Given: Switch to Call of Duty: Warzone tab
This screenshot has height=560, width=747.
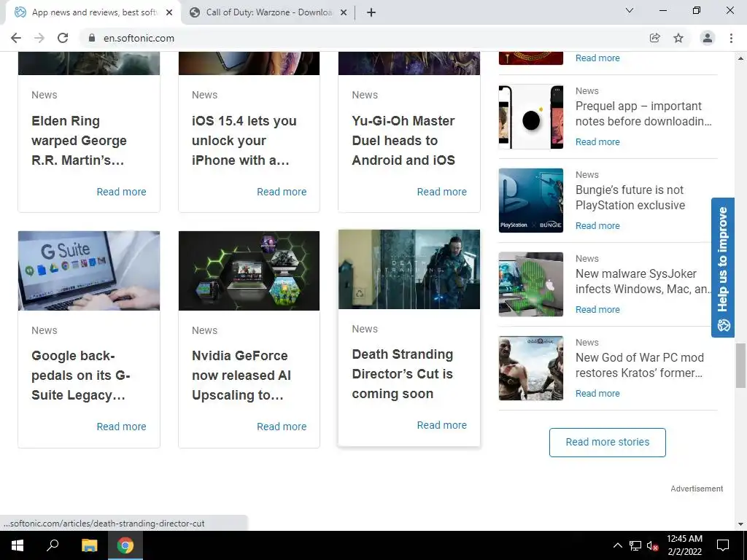Looking at the screenshot, I should click(268, 12).
